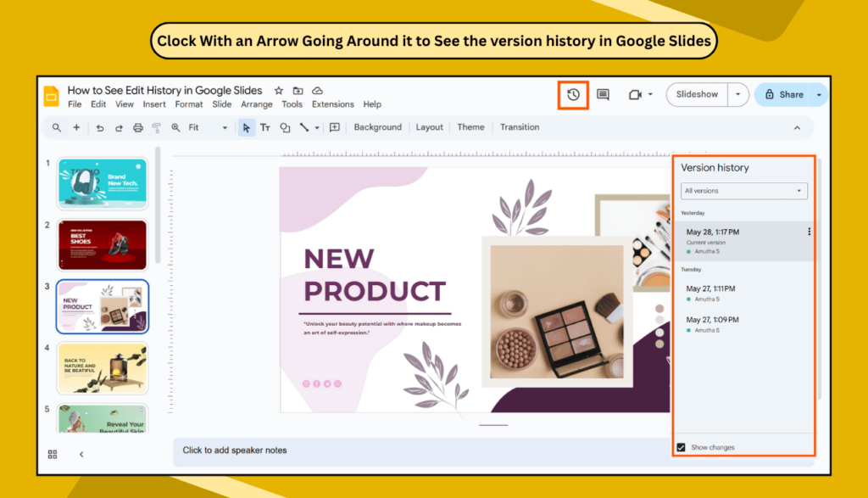
Task: Click the Zoom magnifier icon
Action: click(x=175, y=127)
